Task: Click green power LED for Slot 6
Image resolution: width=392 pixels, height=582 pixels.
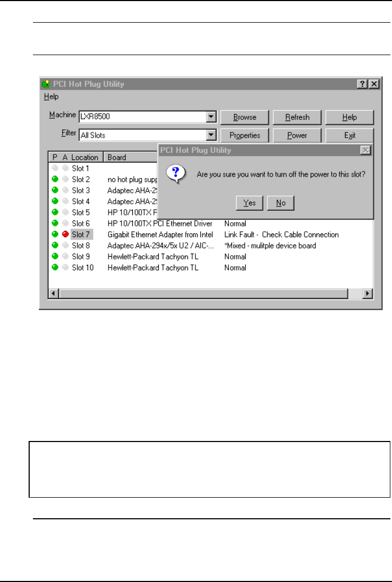Action: coord(55,223)
